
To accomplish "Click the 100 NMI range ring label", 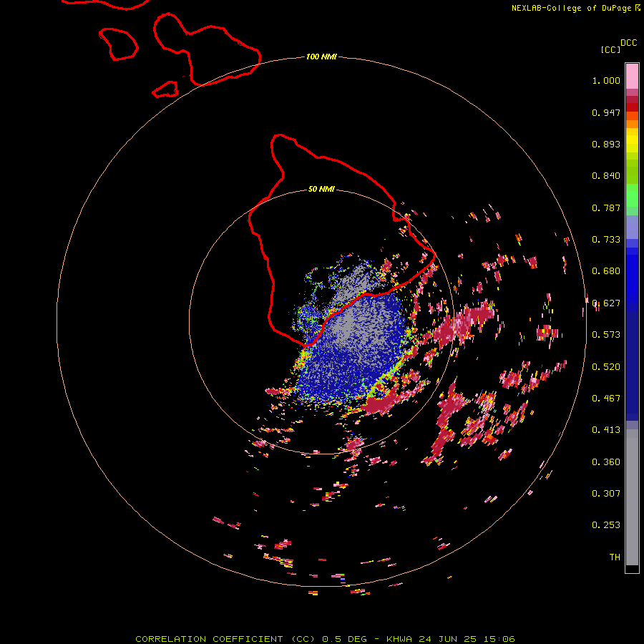I will 321,57.
